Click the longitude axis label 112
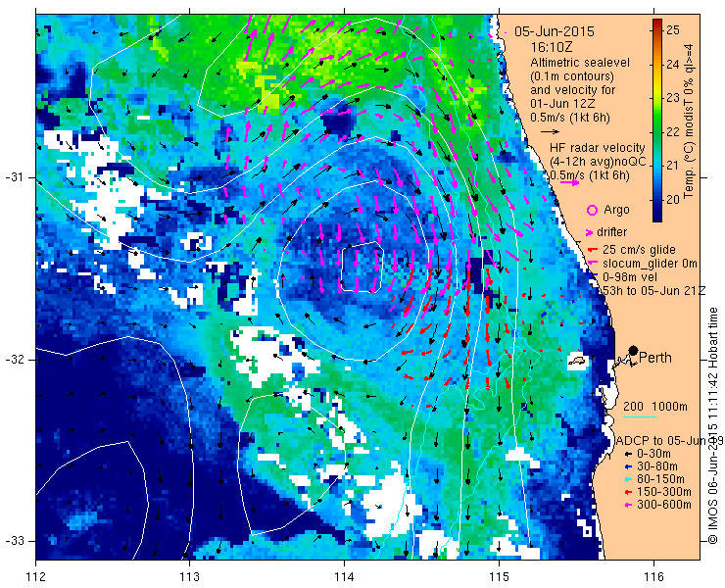Screen dimensions: 725x588 click(35, 577)
